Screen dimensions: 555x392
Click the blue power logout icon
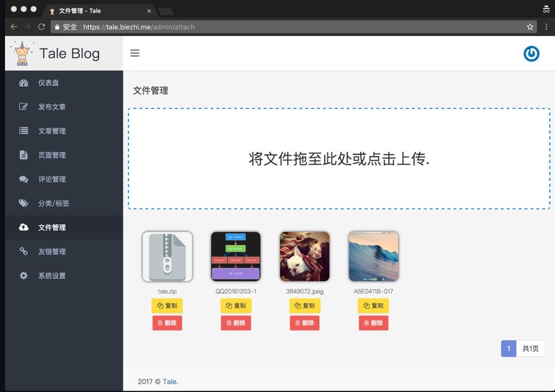point(531,54)
